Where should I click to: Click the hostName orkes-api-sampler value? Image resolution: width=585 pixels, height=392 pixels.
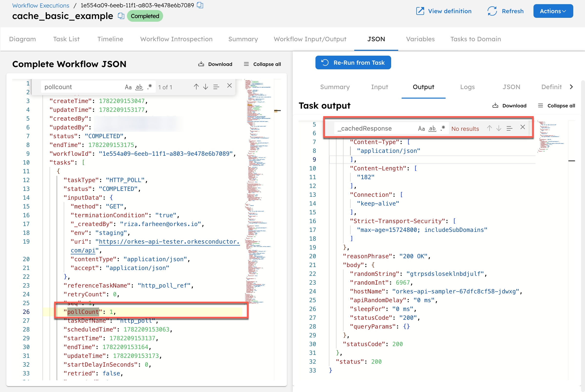tap(456, 291)
